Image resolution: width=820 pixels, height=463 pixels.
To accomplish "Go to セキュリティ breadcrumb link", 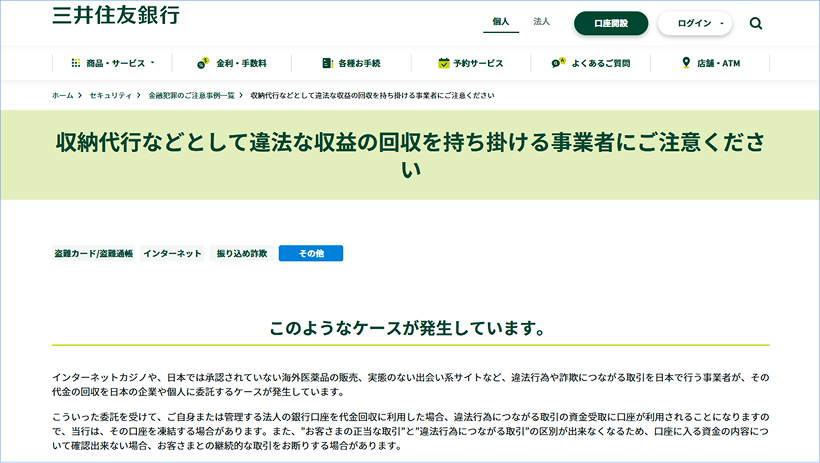I will (110, 95).
